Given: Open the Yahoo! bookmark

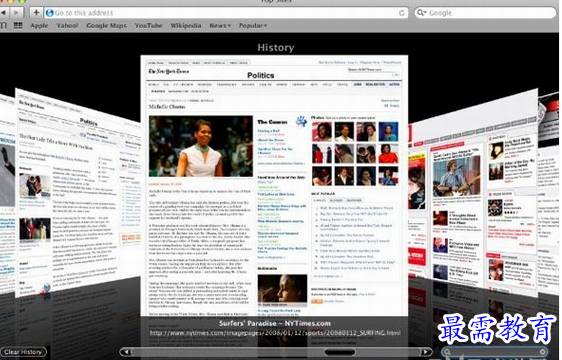Looking at the screenshot, I should point(67,25).
